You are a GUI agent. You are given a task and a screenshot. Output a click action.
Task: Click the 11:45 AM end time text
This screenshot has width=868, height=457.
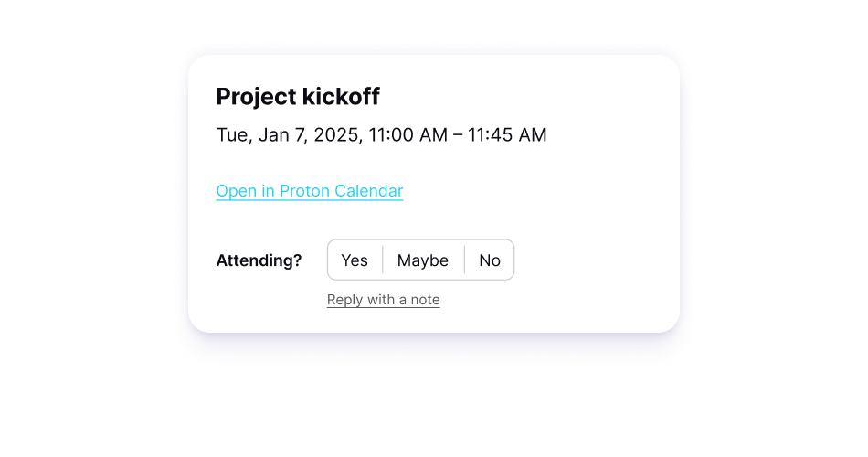point(507,135)
